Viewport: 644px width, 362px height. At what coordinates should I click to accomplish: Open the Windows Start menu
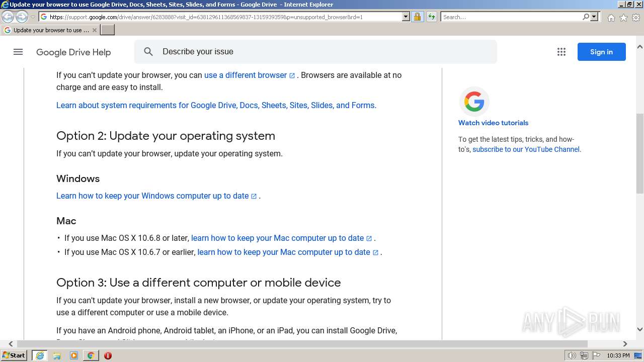coord(14,355)
